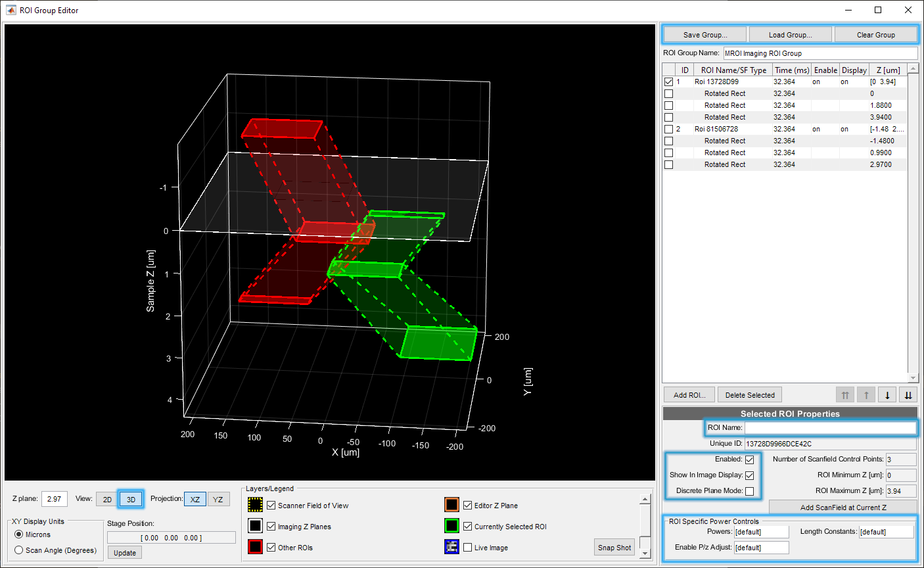Move selected ROI to bottom of list
This screenshot has height=568, width=924.
[908, 395]
